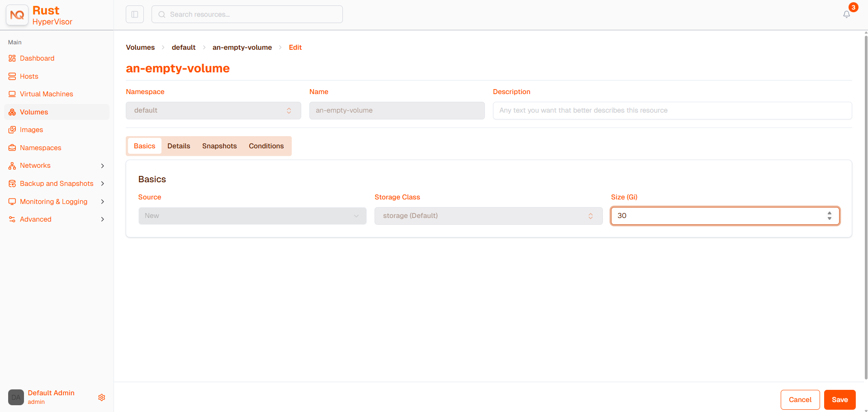Switch to the Conditions tab
Image resolution: width=868 pixels, height=412 pixels.
(266, 146)
